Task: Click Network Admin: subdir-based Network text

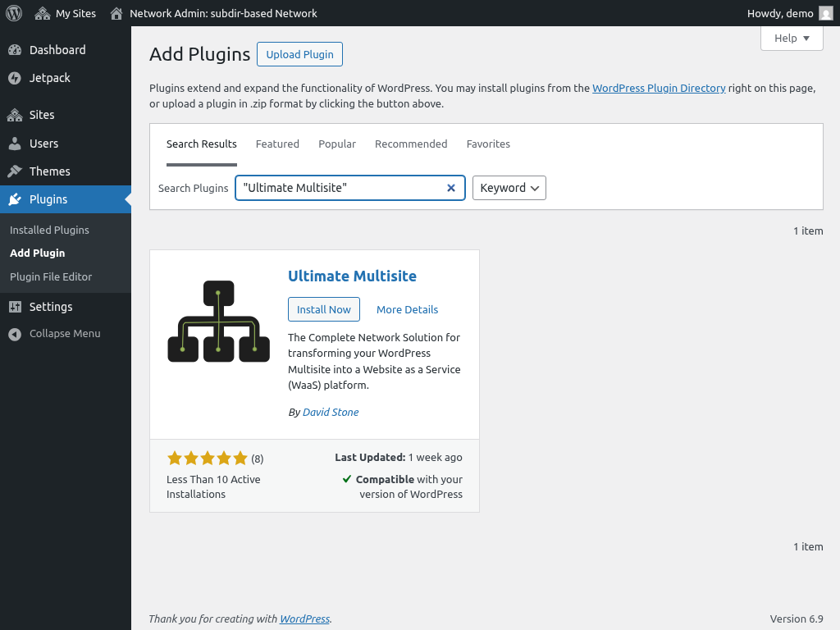Action: click(223, 13)
